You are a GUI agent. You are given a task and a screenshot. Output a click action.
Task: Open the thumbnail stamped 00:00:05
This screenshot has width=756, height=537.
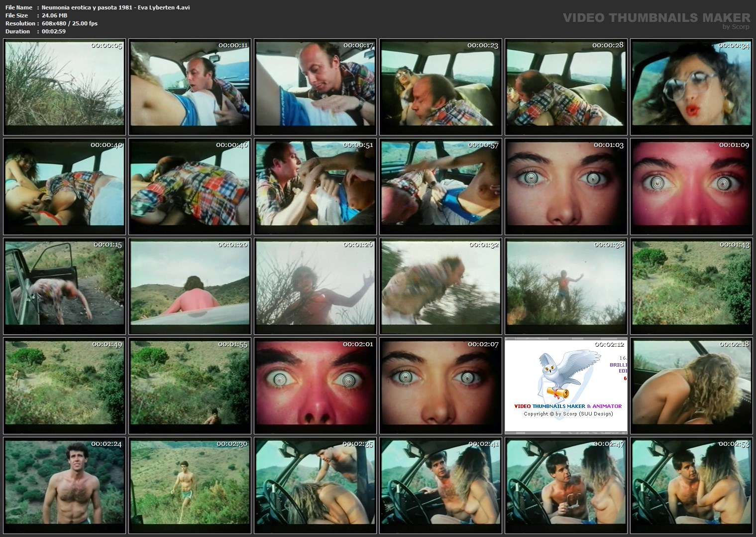click(x=64, y=87)
